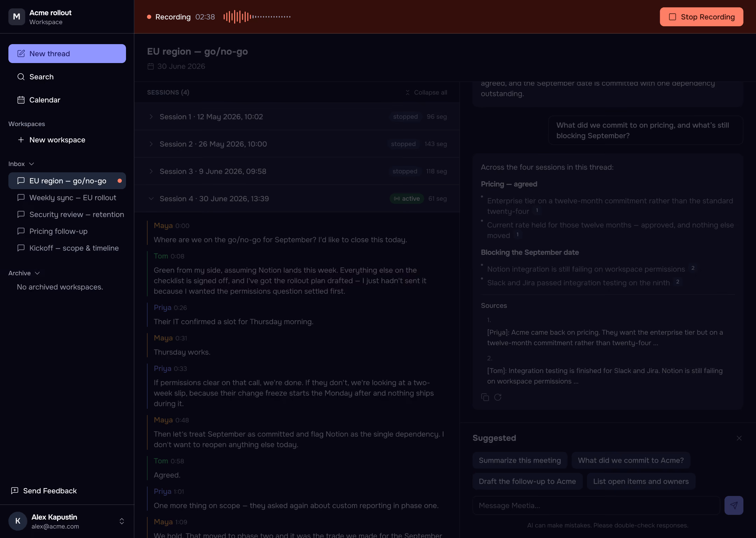Open Kickoff — scope & timeline thread
The height and width of the screenshot is (538, 756).
click(x=67, y=248)
